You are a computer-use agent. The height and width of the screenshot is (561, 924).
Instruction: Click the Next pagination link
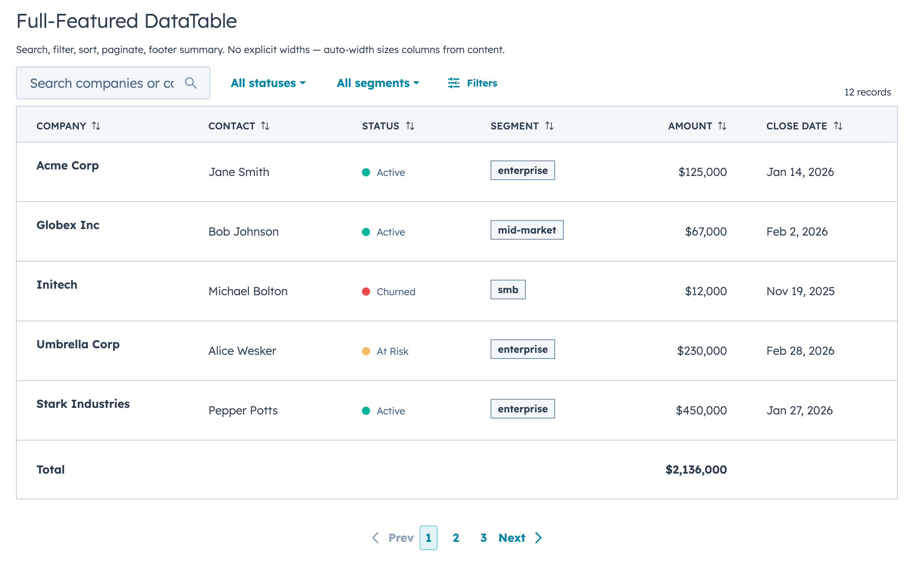click(x=512, y=538)
